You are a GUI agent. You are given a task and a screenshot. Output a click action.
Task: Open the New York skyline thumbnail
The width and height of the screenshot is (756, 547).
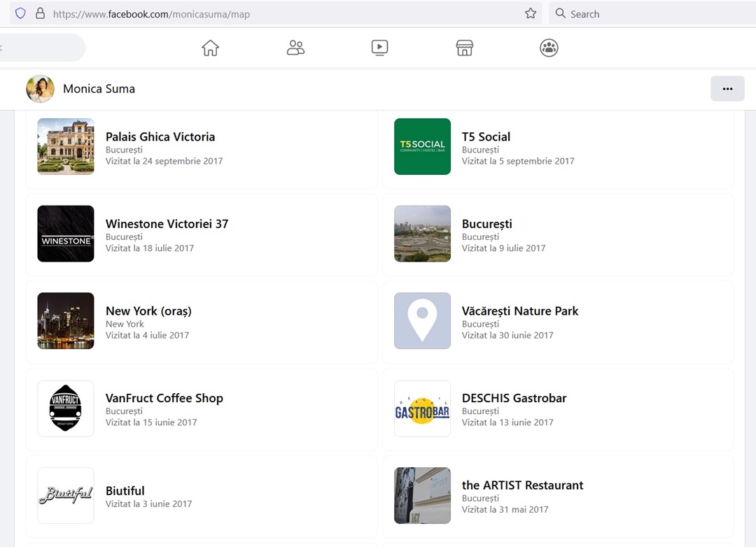coord(66,320)
